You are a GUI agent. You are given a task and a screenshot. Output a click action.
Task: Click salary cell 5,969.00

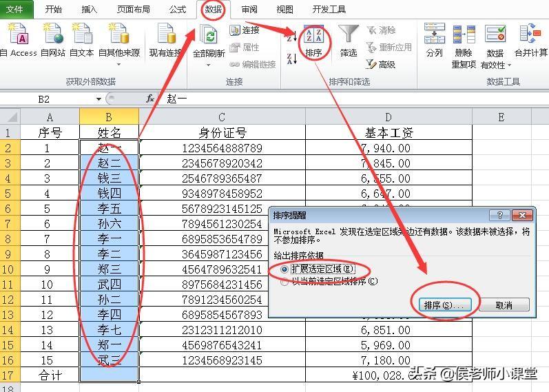pos(389,345)
